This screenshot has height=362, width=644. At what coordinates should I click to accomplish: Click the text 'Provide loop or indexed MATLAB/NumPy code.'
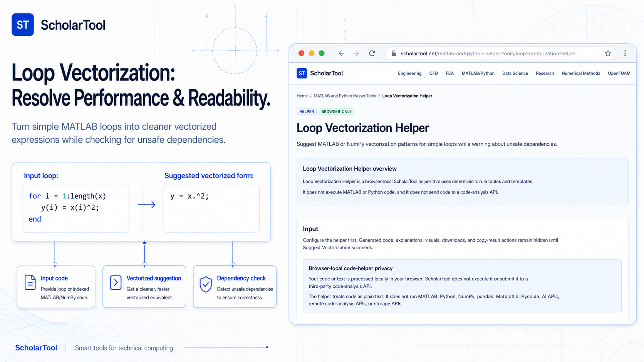[65, 293]
